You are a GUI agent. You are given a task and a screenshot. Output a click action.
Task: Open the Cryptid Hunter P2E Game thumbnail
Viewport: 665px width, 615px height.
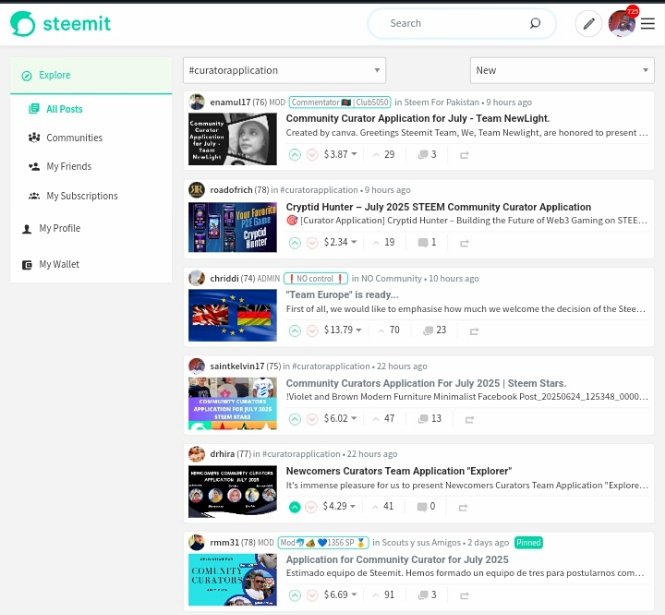tap(232, 227)
